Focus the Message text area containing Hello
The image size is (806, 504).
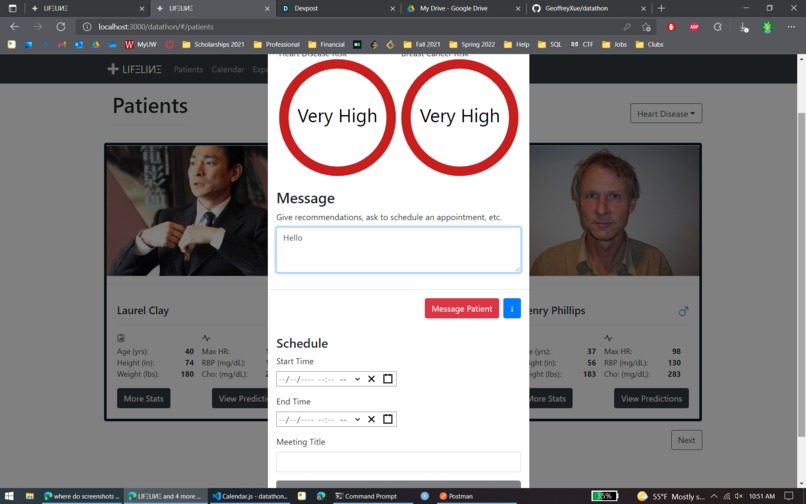[398, 250]
